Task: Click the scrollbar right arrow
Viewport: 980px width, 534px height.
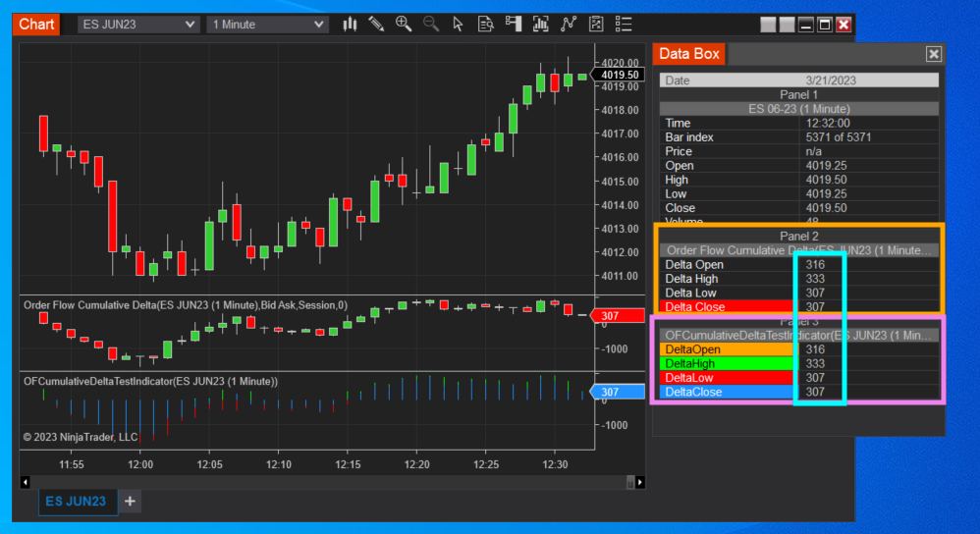Action: pos(640,482)
